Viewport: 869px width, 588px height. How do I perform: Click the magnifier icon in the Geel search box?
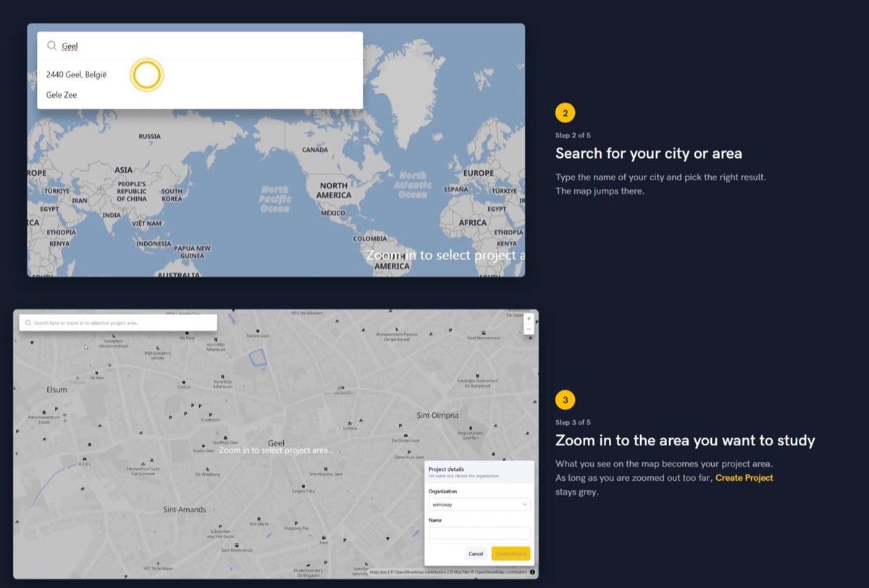(x=51, y=46)
